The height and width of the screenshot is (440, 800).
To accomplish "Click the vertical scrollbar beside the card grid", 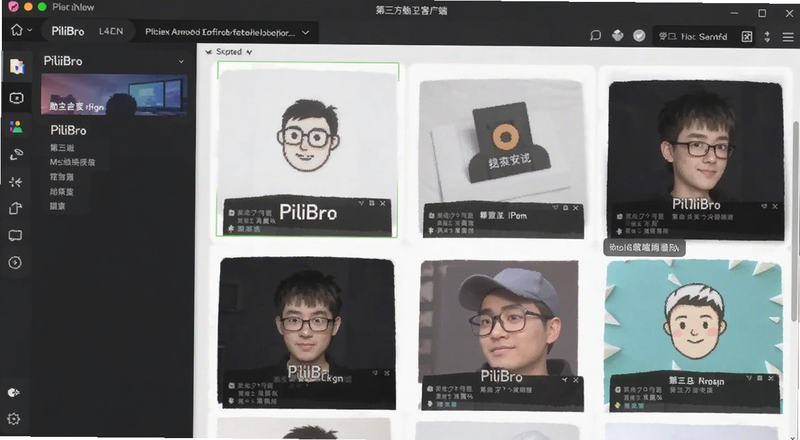I will click(x=794, y=221).
